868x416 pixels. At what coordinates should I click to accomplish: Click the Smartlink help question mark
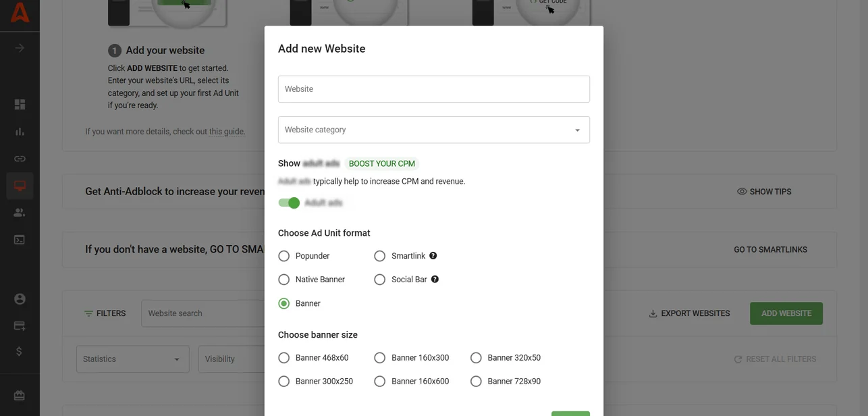coord(434,256)
